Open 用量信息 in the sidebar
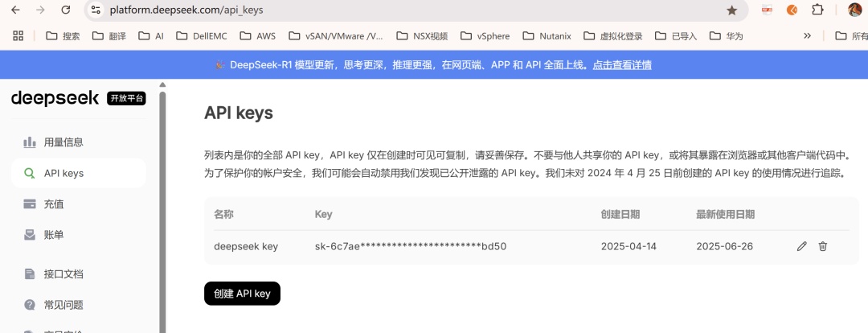The height and width of the screenshot is (333, 868). coord(79,142)
